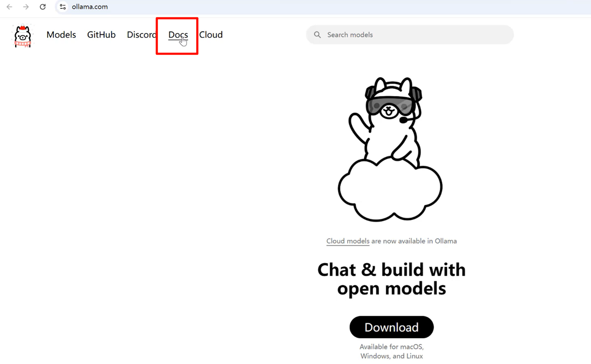Image resolution: width=591 pixels, height=364 pixels.
Task: Click 'are now available in Ollama' text
Action: (414, 241)
